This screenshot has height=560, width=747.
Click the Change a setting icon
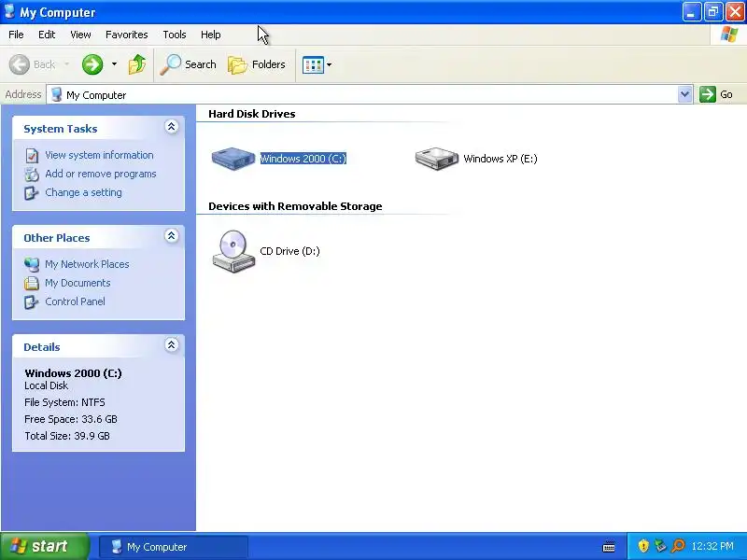pyautogui.click(x=32, y=193)
